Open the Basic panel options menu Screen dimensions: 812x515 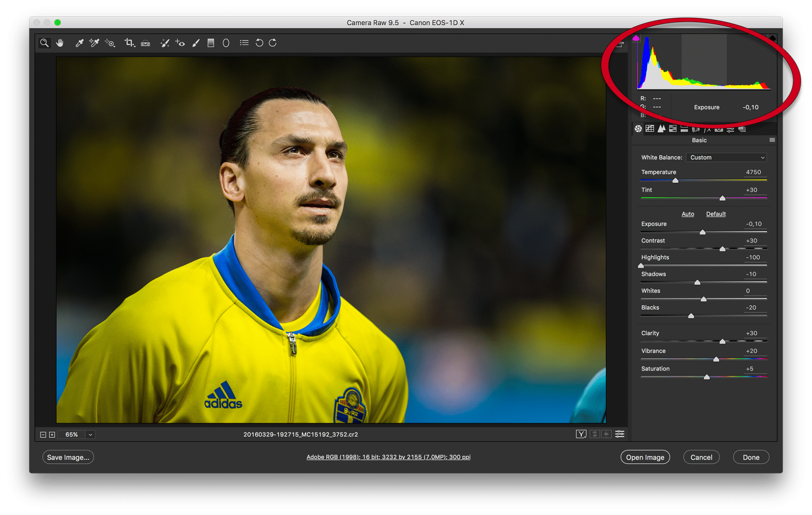pos(772,140)
